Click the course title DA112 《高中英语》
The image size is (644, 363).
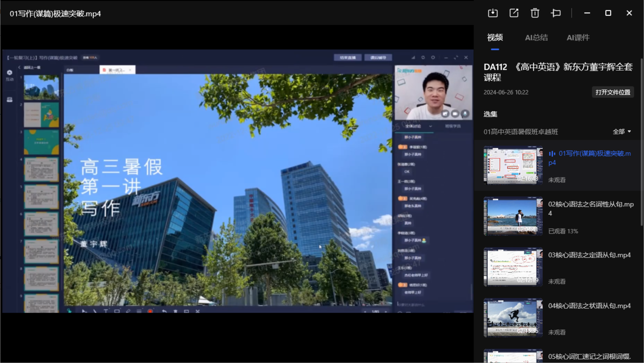tap(558, 72)
